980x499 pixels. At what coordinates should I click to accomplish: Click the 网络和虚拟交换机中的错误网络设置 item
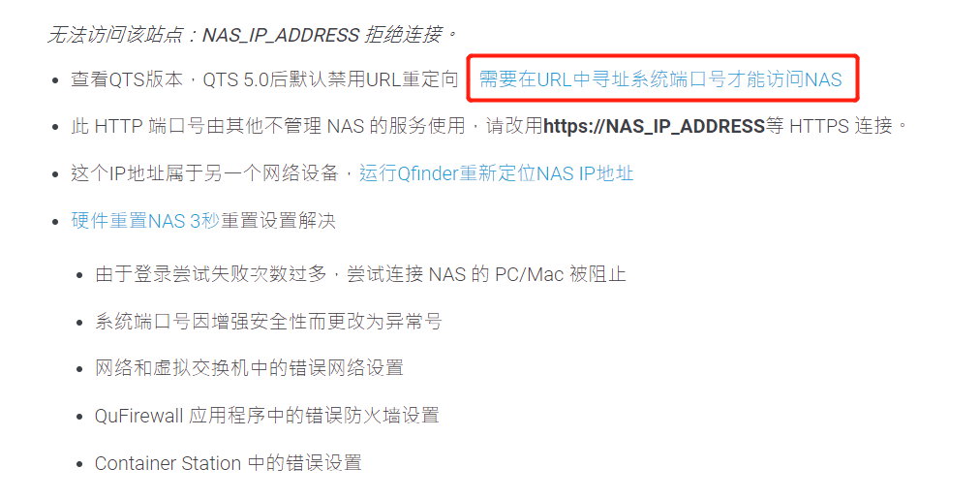point(249,367)
